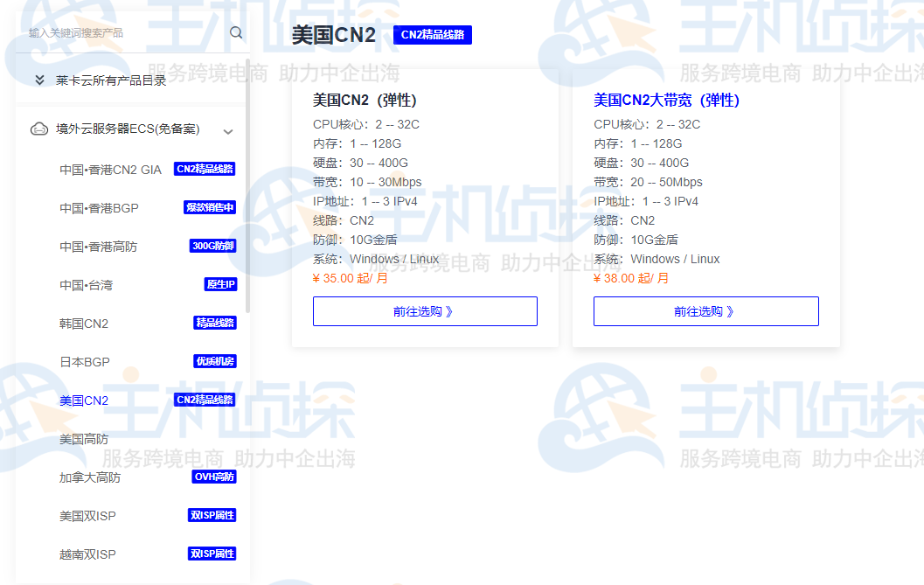The width and height of the screenshot is (924, 585).
Task: Click the CN2精品线路 badge next to 美国CN2 title
Action: coord(433,35)
